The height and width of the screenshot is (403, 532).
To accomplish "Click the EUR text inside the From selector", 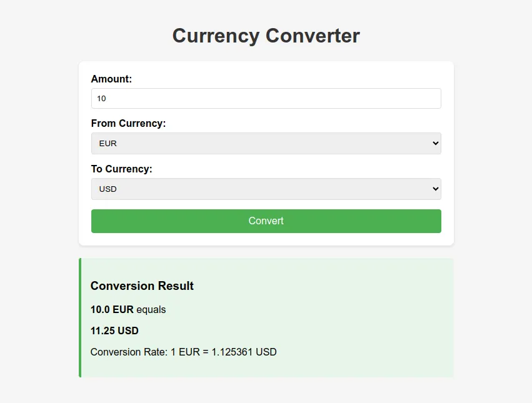I will 108,143.
